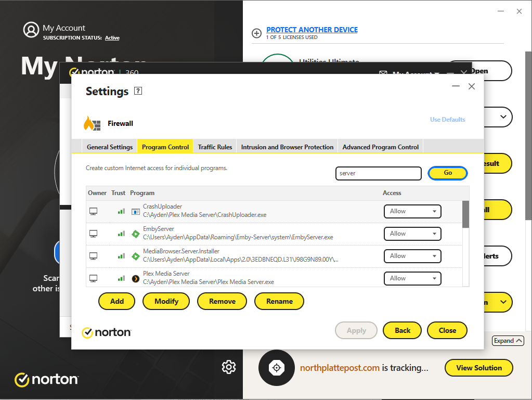Close the Settings dialog with the X
The height and width of the screenshot is (400, 532).
click(x=472, y=86)
